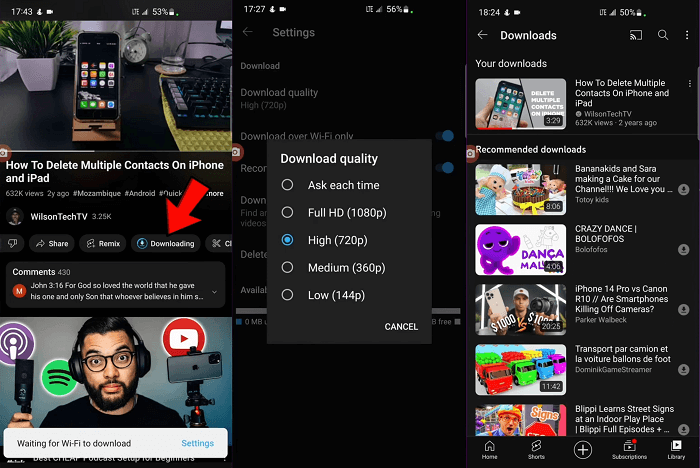Tap the Clip scissors button

(x=220, y=243)
